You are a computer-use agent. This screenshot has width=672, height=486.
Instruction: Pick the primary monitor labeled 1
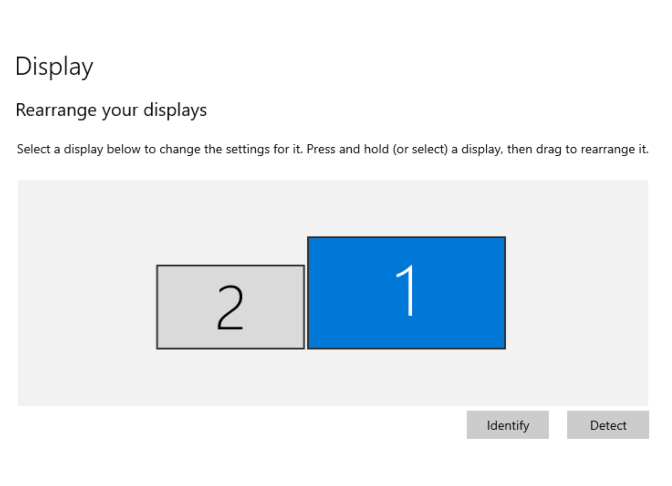point(406,293)
